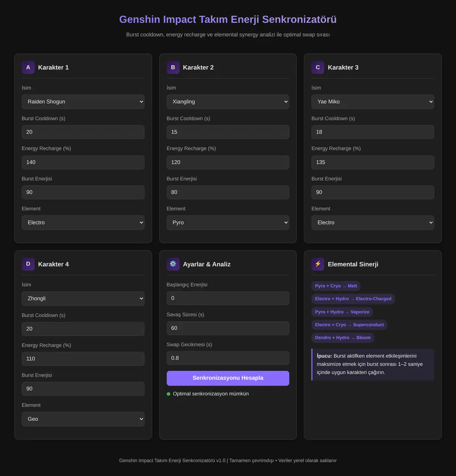Expand the Geo element dropdown
The height and width of the screenshot is (476, 456).
83,419
